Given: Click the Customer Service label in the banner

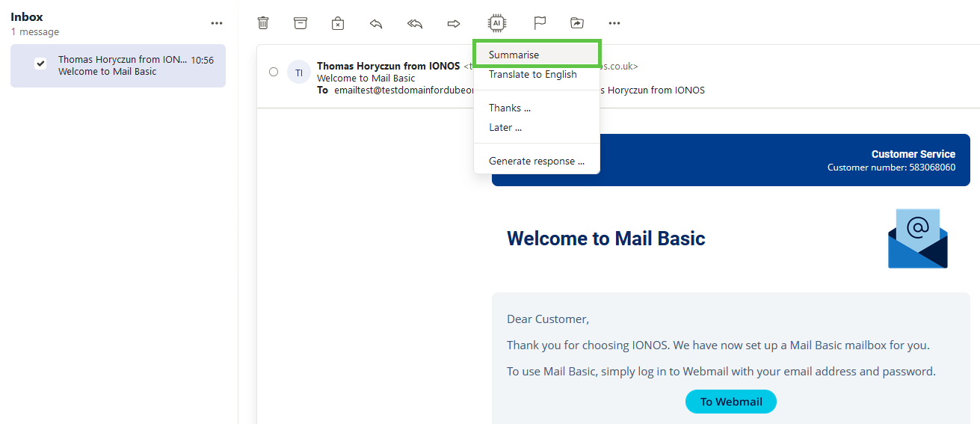Looking at the screenshot, I should (913, 154).
